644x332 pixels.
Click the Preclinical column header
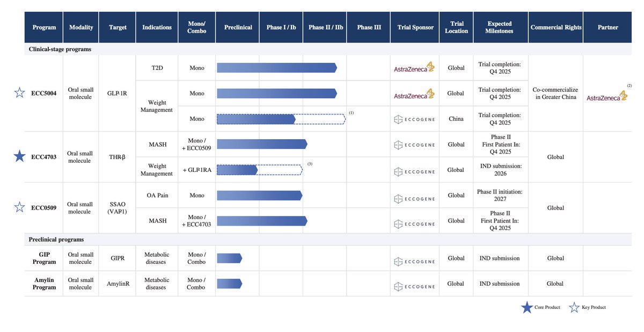(238, 27)
